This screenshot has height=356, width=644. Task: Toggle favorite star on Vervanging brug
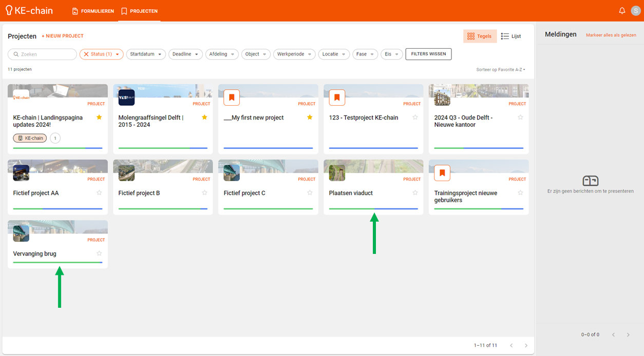point(99,253)
